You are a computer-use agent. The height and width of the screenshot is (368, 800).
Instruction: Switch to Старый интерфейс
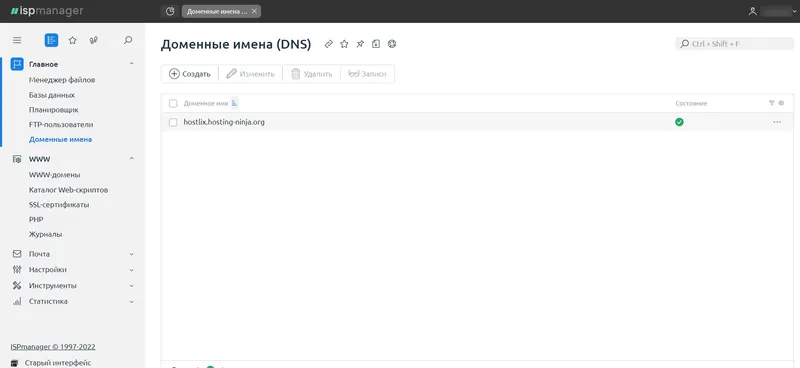[x=58, y=363]
